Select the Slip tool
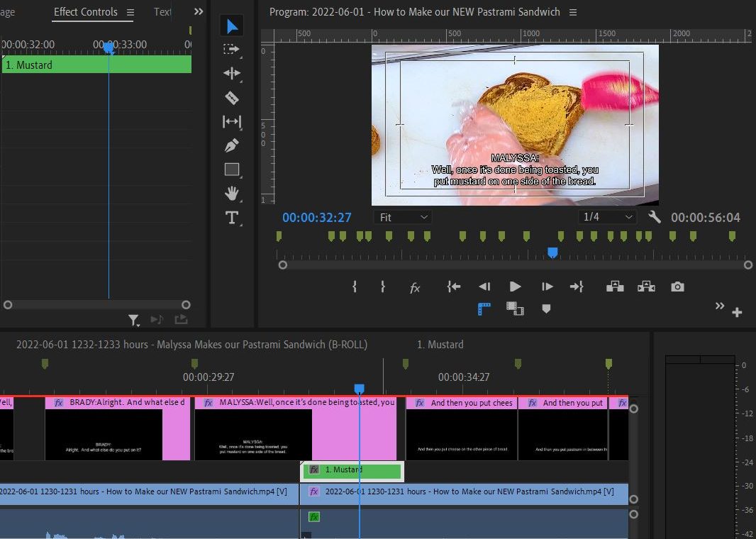The height and width of the screenshot is (539, 756). (232, 121)
